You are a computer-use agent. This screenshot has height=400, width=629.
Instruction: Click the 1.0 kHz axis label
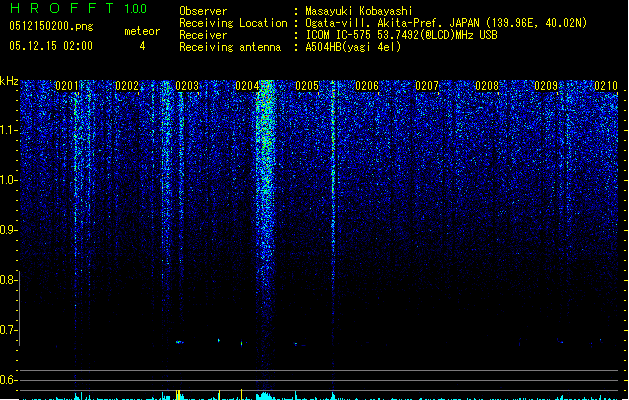8,180
